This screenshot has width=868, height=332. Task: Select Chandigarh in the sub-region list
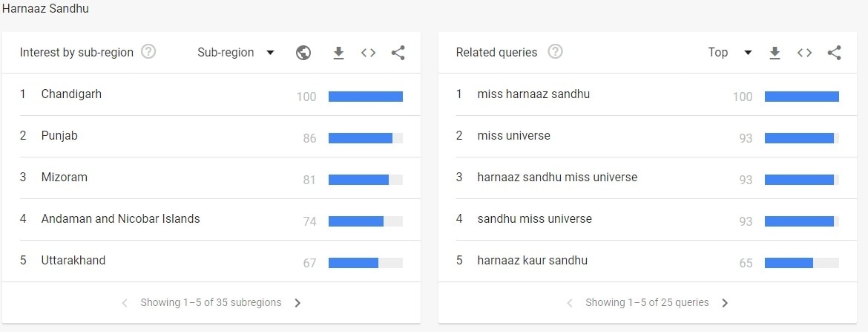71,94
